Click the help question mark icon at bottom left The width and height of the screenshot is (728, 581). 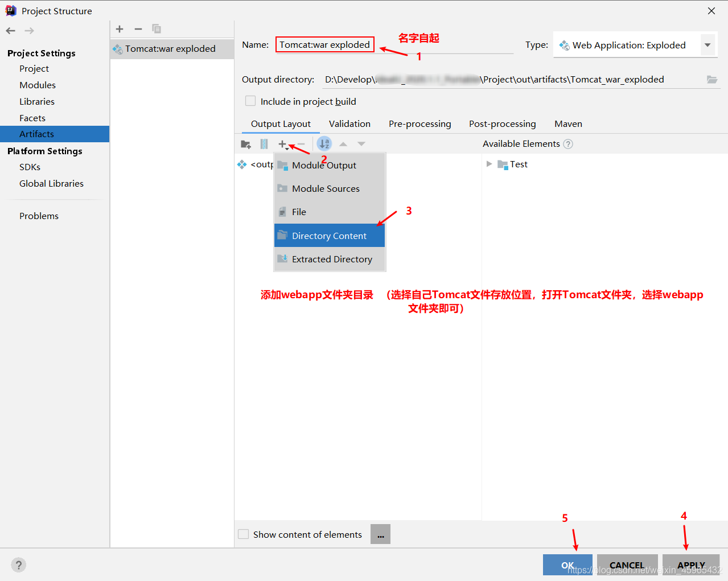pyautogui.click(x=18, y=565)
